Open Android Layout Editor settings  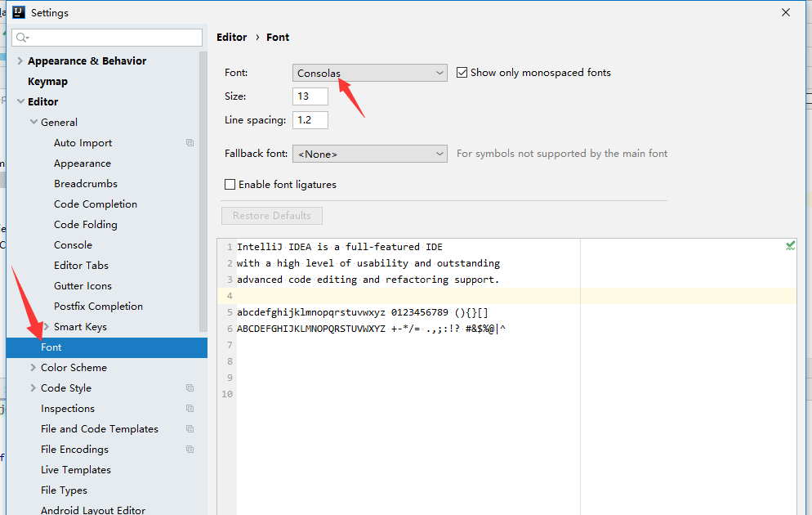tap(93, 510)
